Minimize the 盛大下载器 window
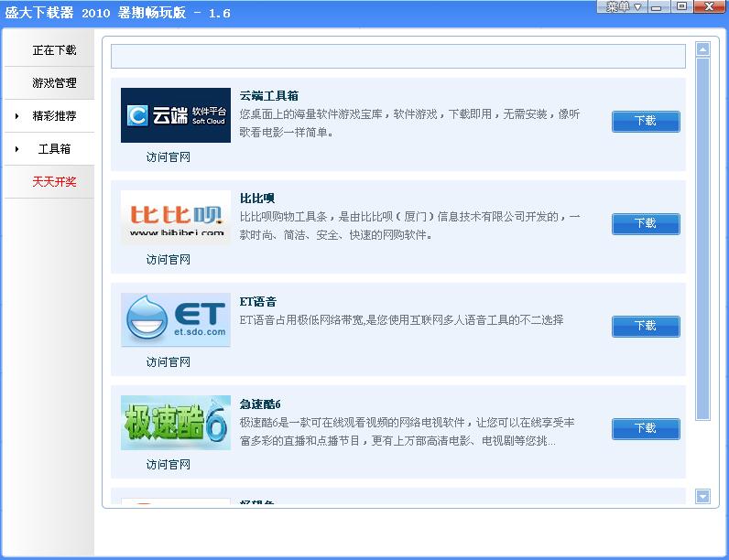 657,6
